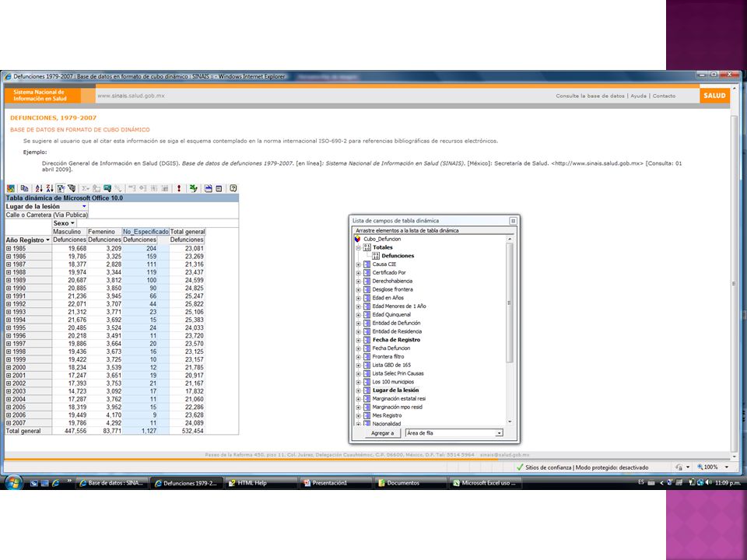747x560 pixels.
Task: Click the teal calculated totals icon
Action: tap(107, 188)
